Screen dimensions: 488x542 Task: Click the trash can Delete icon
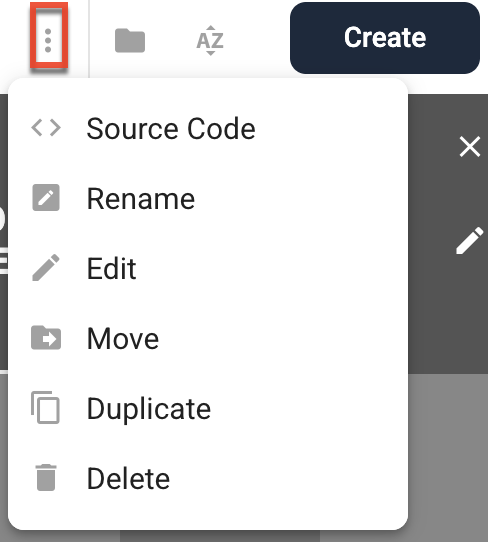[46, 477]
